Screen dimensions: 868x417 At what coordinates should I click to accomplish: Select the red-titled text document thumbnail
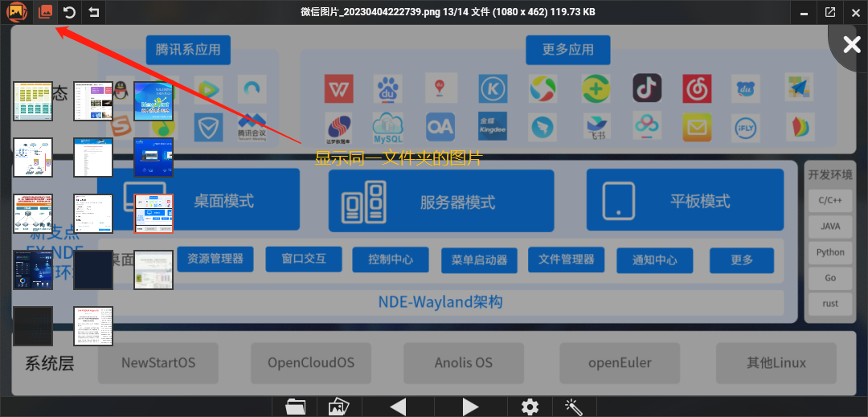pyautogui.click(x=93, y=325)
